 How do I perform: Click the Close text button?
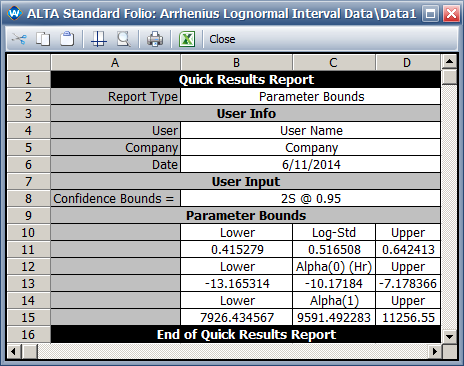[222, 39]
